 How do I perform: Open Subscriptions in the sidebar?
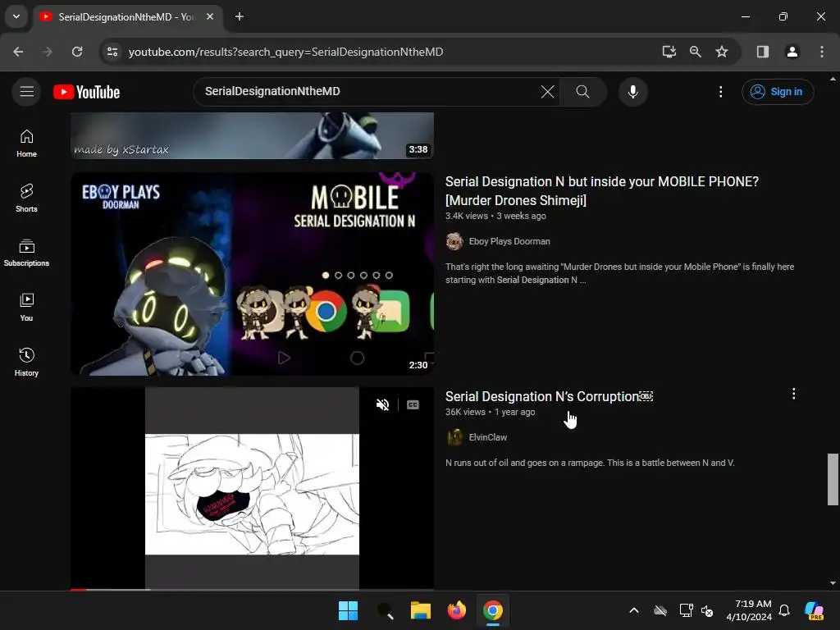click(x=26, y=253)
